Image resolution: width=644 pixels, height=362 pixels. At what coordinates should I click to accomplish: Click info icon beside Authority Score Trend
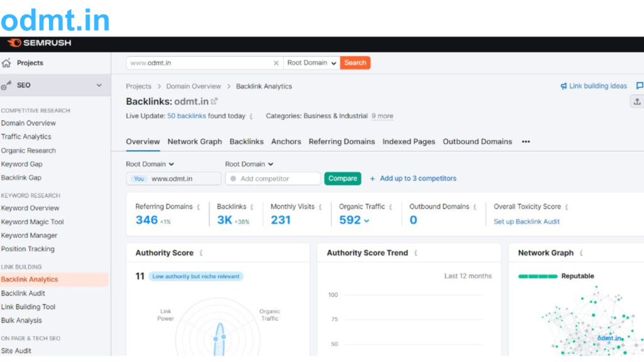coord(416,253)
